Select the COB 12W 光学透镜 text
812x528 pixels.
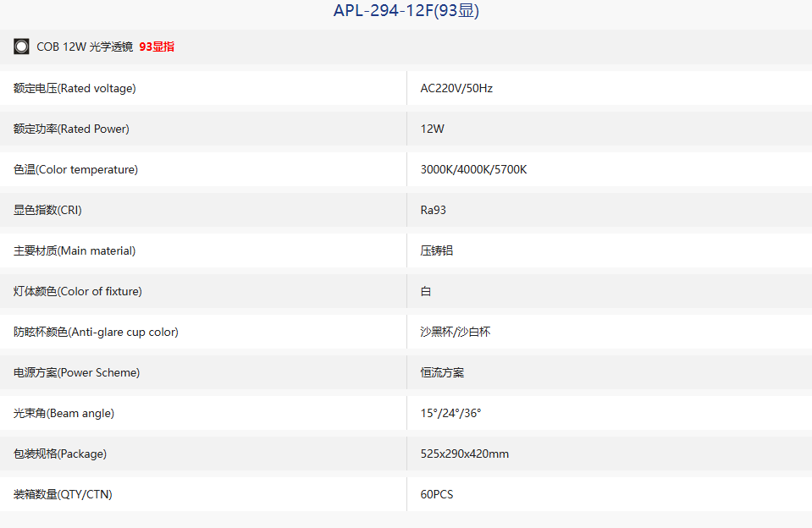click(x=85, y=47)
